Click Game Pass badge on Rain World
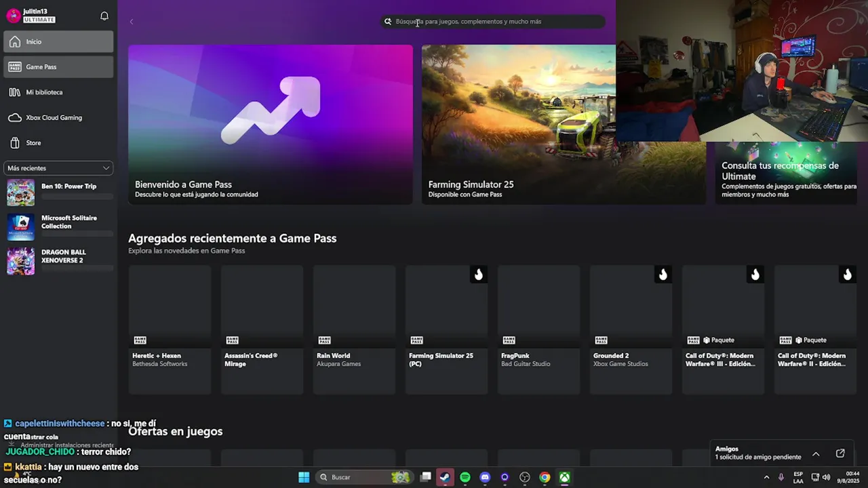 [325, 340]
